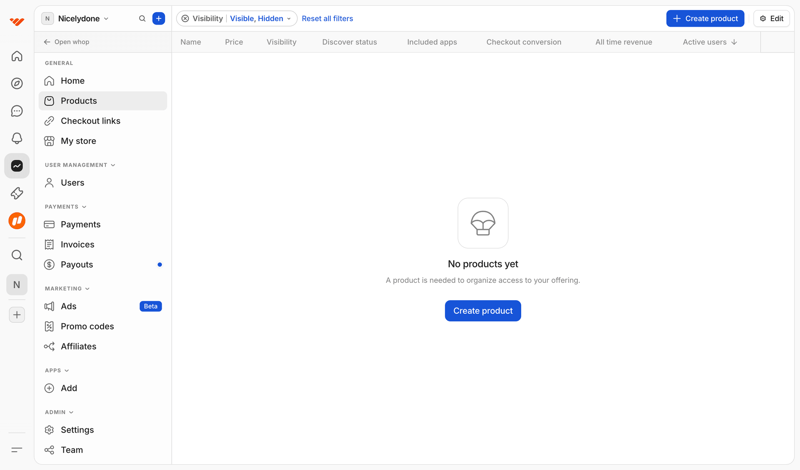800x470 pixels.
Task: Click the search icon beside Nicelydone
Action: (142, 18)
